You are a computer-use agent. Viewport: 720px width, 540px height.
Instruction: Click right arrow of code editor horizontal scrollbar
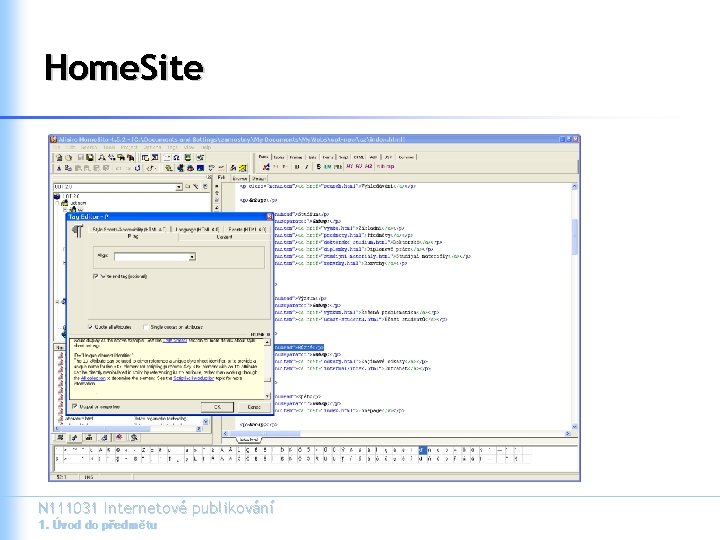(568, 433)
